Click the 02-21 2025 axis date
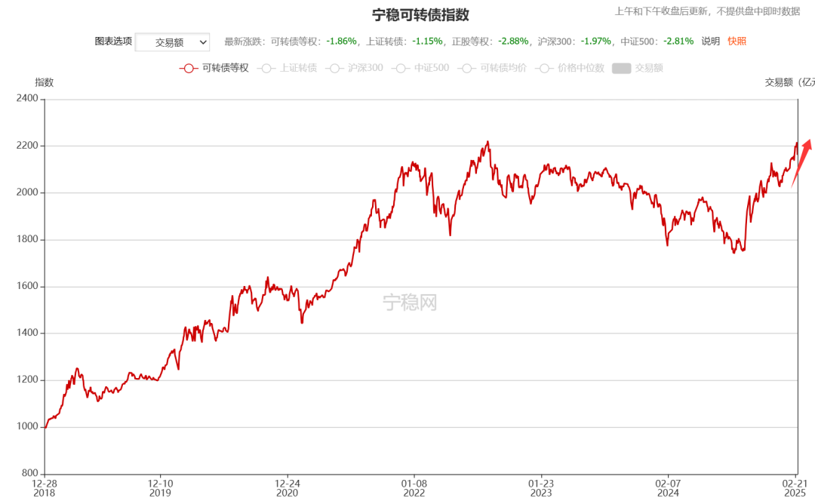The image size is (815, 504). pyautogui.click(x=795, y=488)
